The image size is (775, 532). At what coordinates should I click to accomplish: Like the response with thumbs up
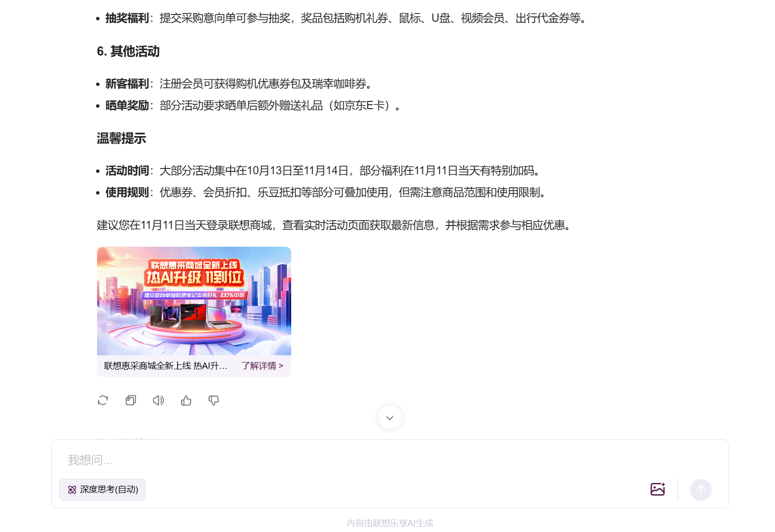pyautogui.click(x=186, y=400)
